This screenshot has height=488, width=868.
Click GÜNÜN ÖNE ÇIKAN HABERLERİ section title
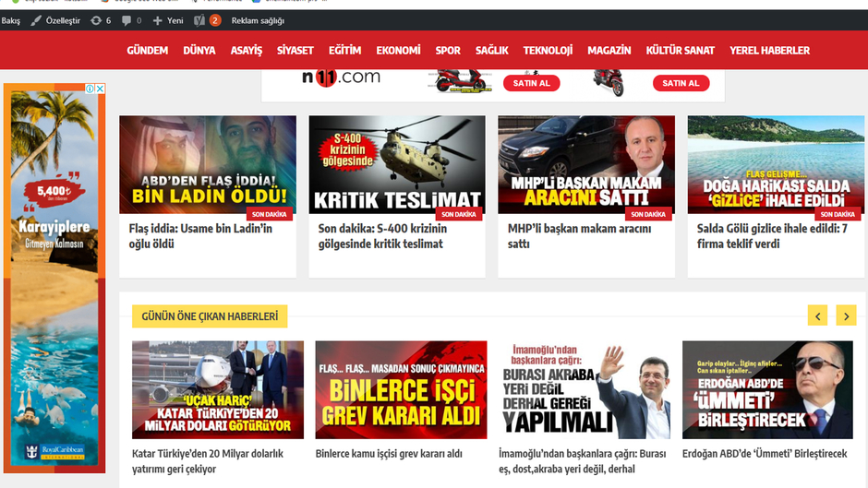coord(210,316)
